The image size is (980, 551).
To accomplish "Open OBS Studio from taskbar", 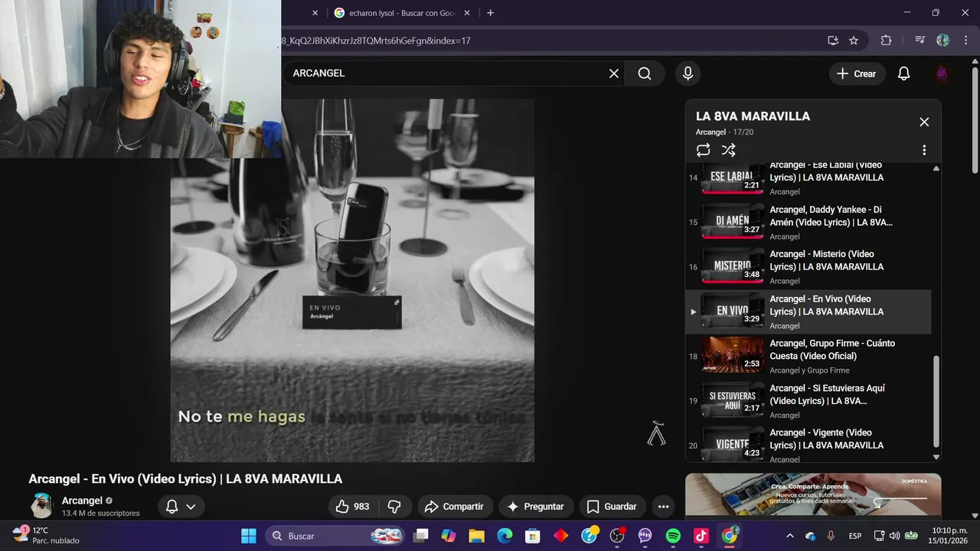I will 617,536.
